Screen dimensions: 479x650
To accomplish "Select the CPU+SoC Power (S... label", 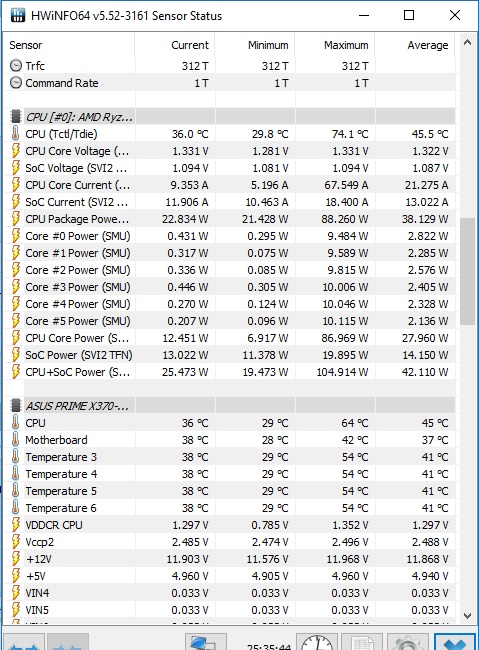I will click(78, 372).
